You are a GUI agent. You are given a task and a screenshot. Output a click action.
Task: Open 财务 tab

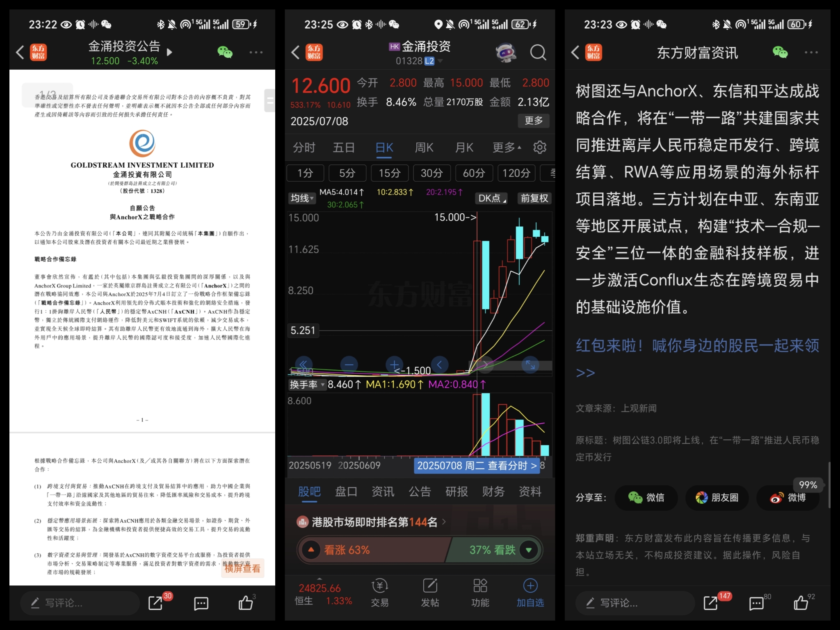click(493, 491)
